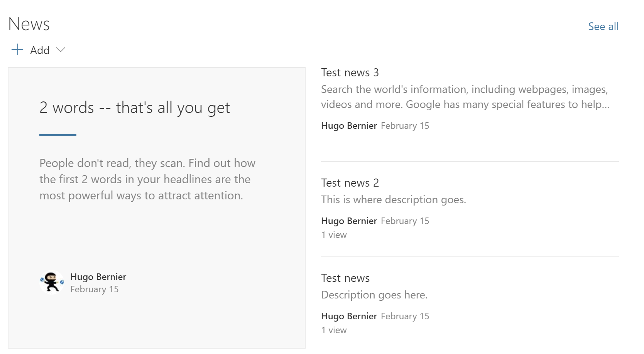Click Hugo Bernier under Test news 2
The width and height of the screenshot is (644, 354).
click(x=349, y=221)
